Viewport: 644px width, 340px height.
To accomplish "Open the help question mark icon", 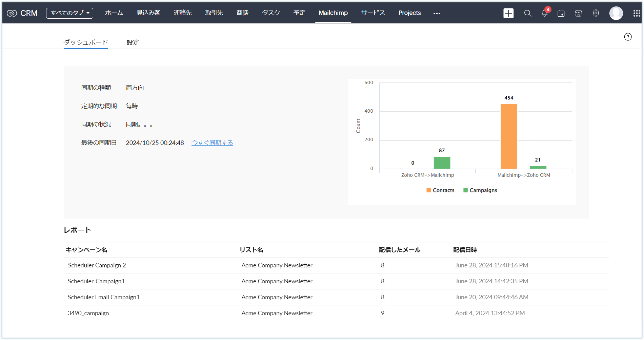I will [628, 37].
